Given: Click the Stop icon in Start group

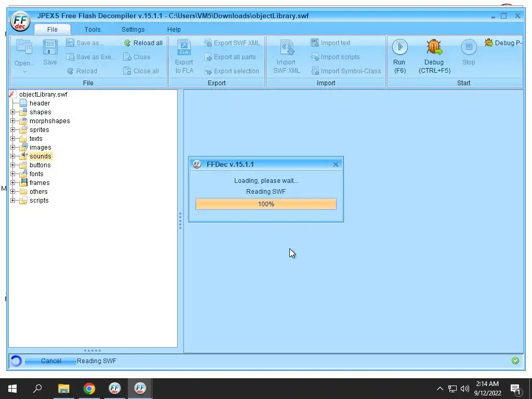Looking at the screenshot, I should point(469,47).
